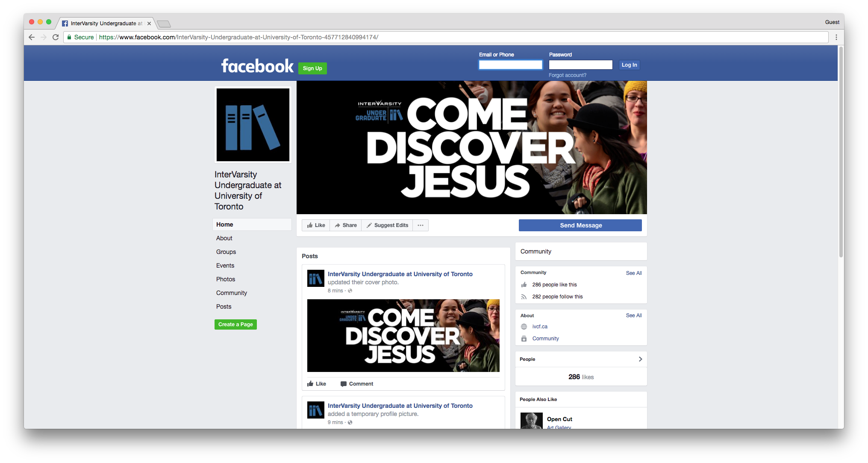This screenshot has width=868, height=463.
Task: Click the Create a Page button
Action: click(235, 324)
